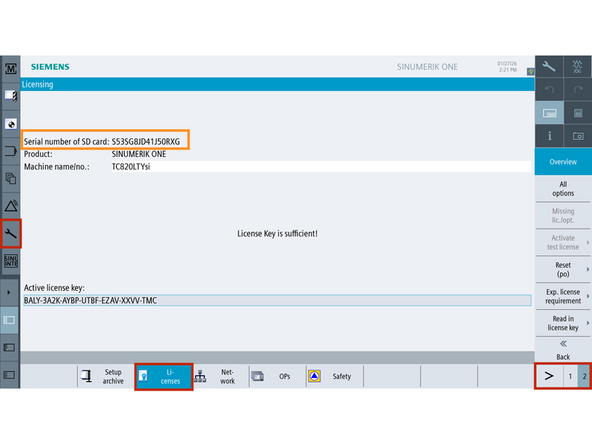Click the License Key is sufficient message
Viewport: 592px width, 444px height.
tap(277, 234)
